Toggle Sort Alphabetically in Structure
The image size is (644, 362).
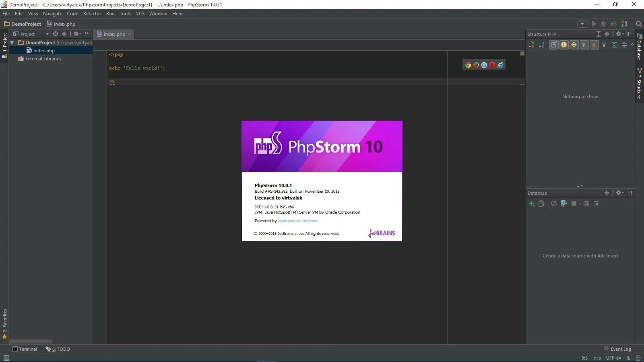[541, 45]
